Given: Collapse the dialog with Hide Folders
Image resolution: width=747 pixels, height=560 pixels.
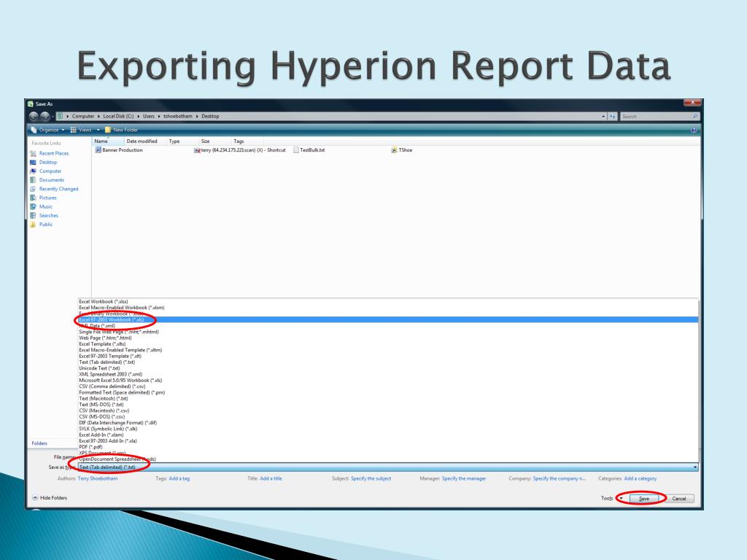Looking at the screenshot, I should (50, 498).
